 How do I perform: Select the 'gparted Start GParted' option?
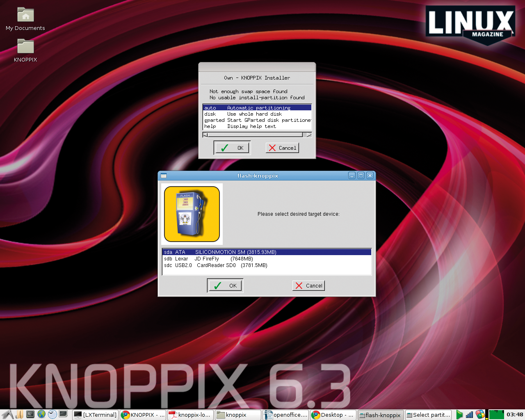point(257,120)
